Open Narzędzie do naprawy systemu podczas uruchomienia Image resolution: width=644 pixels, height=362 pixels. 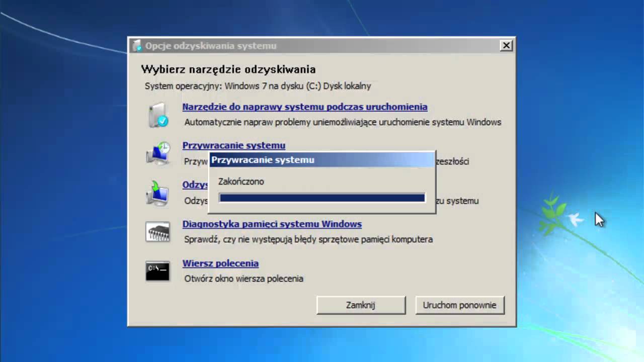[305, 107]
